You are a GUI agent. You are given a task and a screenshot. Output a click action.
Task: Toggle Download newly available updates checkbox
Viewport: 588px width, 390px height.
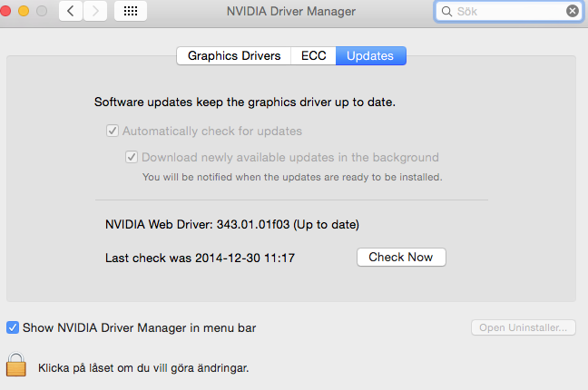(x=132, y=157)
